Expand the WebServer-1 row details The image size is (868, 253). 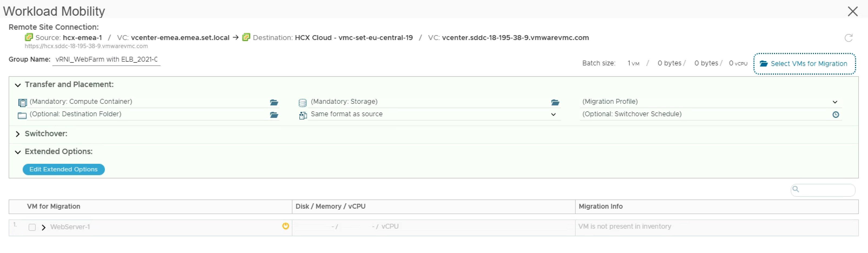pos(44,227)
